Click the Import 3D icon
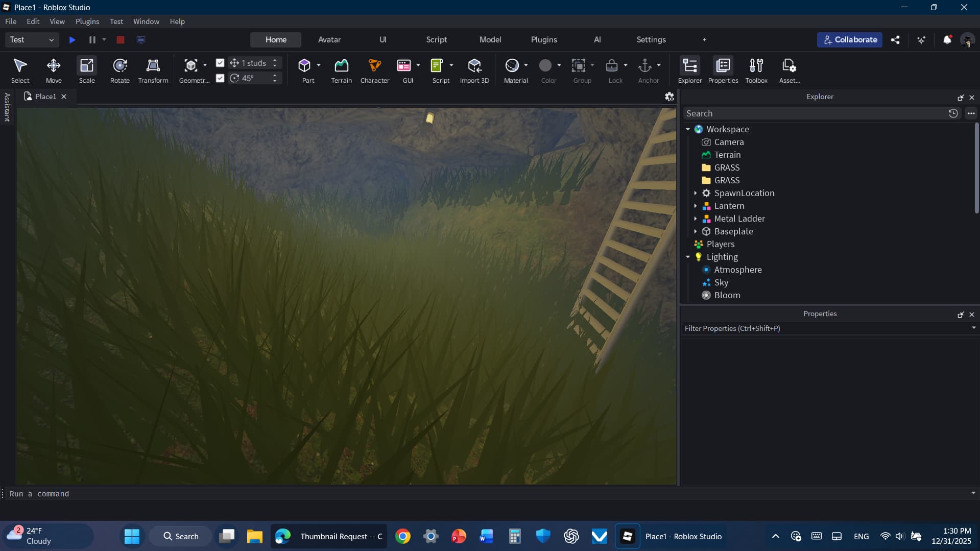This screenshot has width=980, height=551. point(474,70)
